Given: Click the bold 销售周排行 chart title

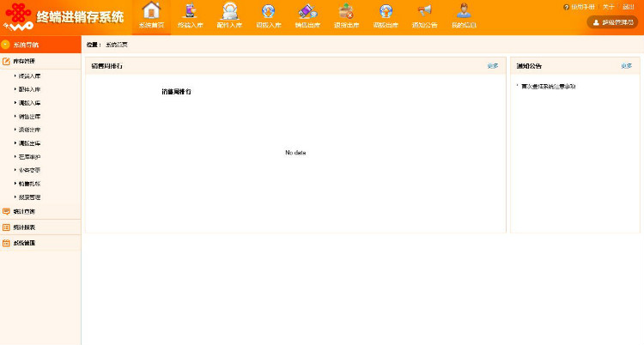Looking at the screenshot, I should click(x=176, y=92).
